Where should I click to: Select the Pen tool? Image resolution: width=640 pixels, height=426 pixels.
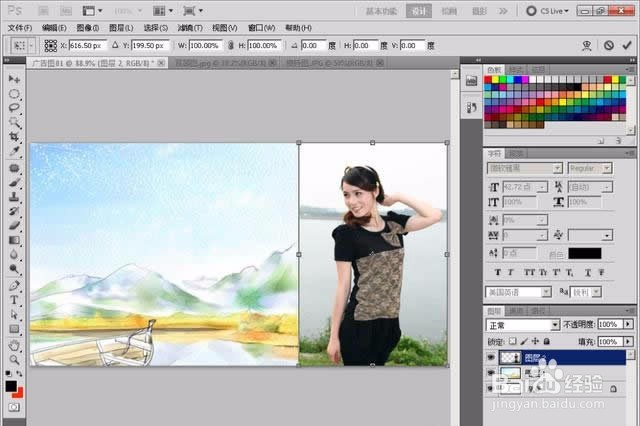coord(14,286)
